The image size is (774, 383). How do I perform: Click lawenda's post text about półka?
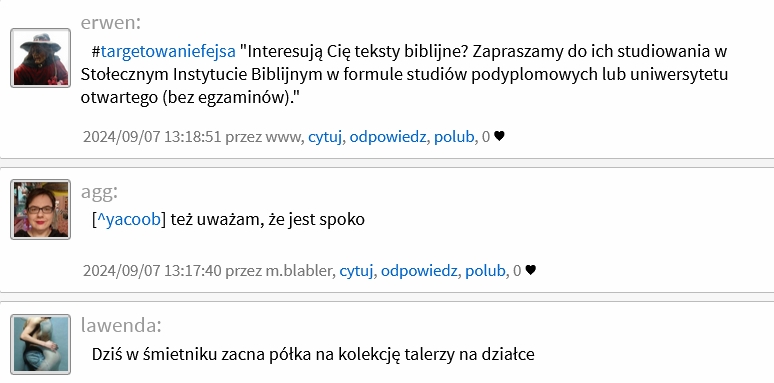(313, 354)
